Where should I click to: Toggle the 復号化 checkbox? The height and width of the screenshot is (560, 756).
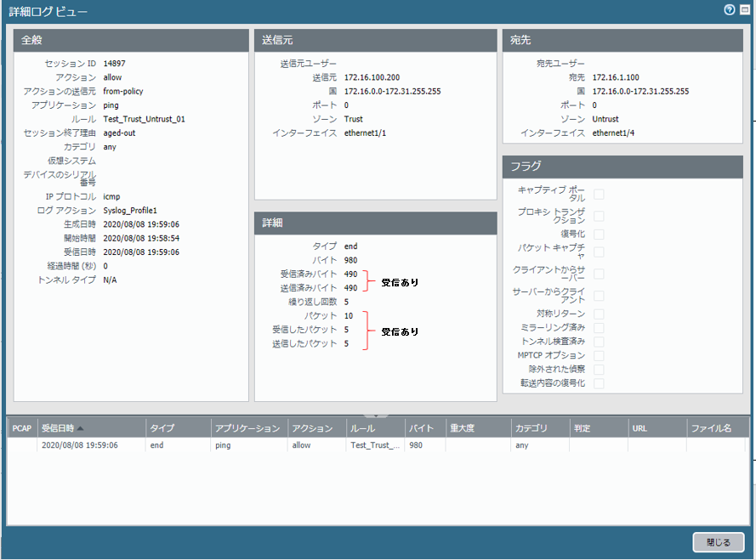[x=599, y=235]
